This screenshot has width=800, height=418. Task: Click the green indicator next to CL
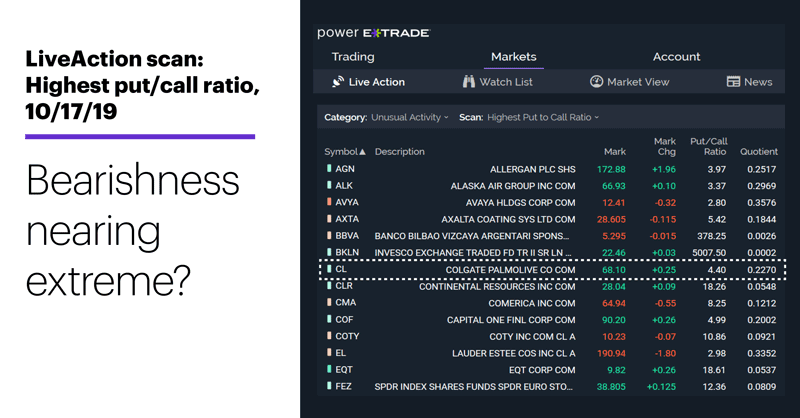coord(329,269)
